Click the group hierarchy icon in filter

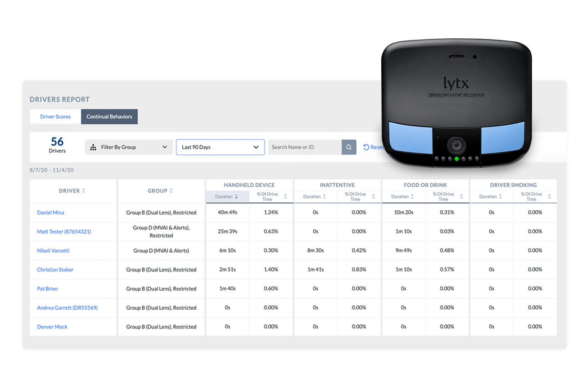(x=93, y=147)
